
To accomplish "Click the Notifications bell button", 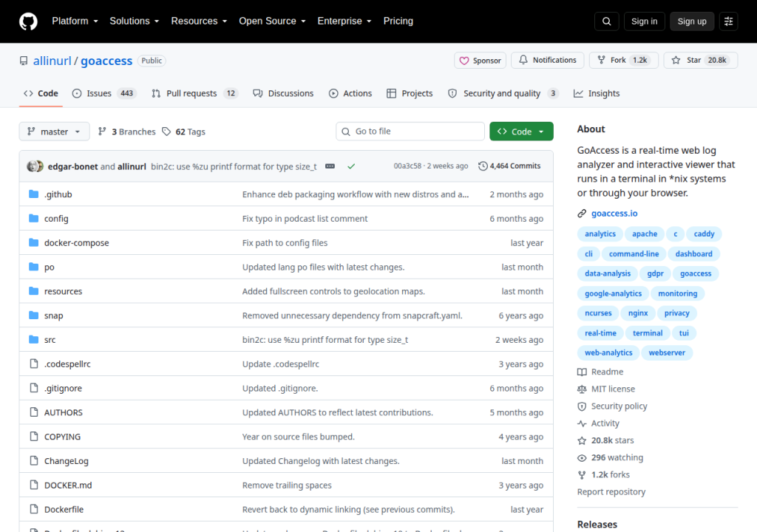I will click(548, 60).
